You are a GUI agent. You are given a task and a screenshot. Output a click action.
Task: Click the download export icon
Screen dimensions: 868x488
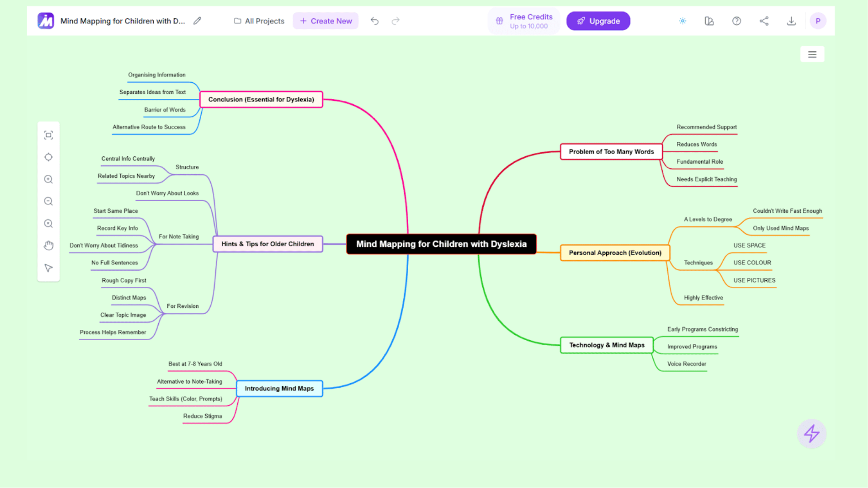point(791,21)
